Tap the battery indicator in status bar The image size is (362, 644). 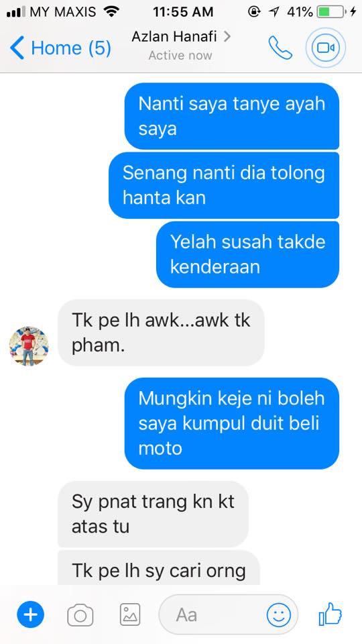click(330, 12)
